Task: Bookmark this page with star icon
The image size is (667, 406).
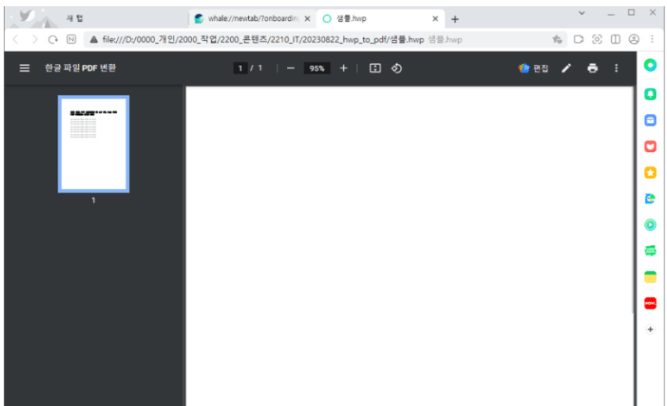Action: coord(557,40)
